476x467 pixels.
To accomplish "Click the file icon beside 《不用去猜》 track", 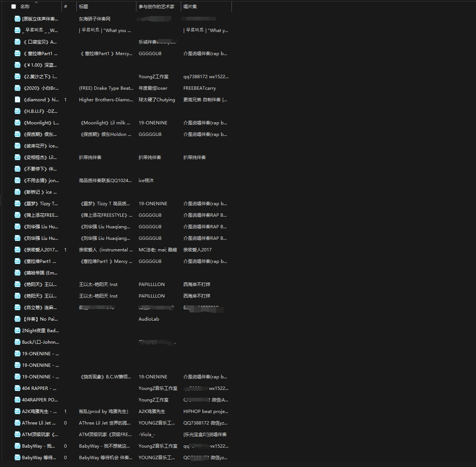I will (x=17, y=181).
